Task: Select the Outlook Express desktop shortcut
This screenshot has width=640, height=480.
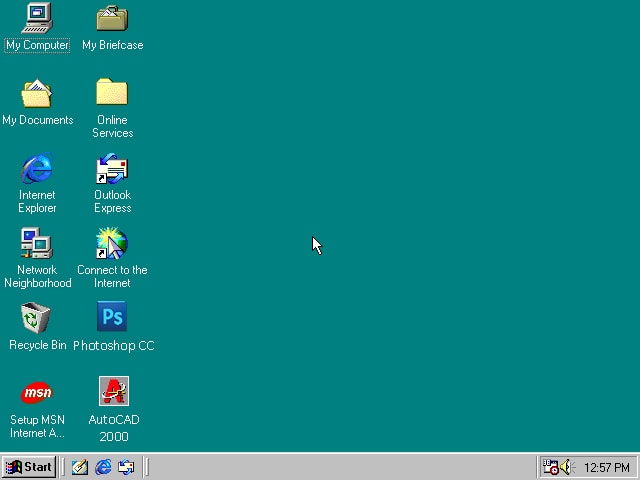Action: pos(112,168)
